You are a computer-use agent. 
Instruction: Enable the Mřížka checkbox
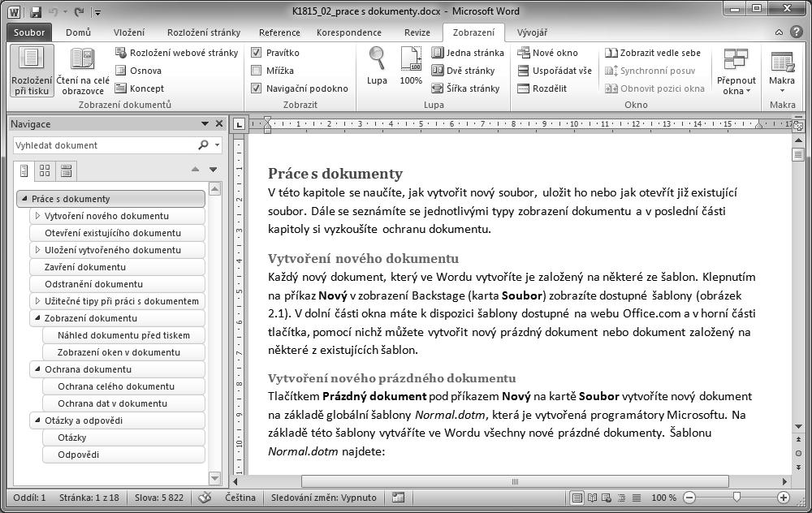[x=256, y=71]
